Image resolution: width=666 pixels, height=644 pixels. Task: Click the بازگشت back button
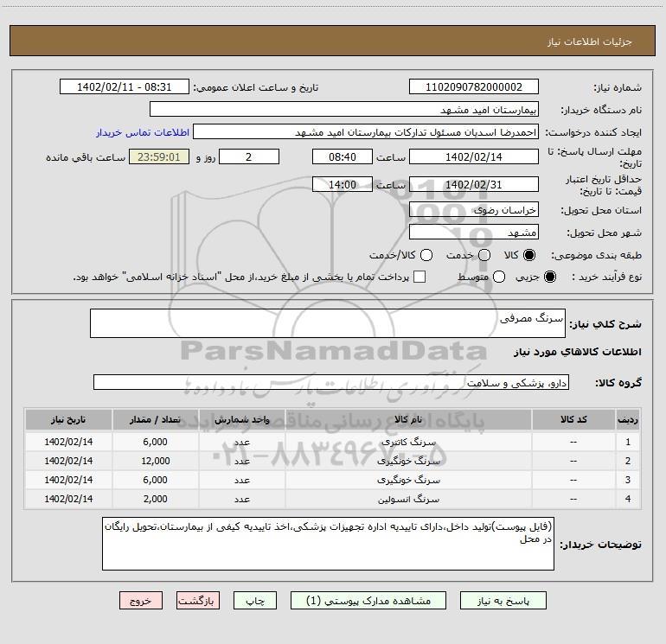tap(198, 601)
